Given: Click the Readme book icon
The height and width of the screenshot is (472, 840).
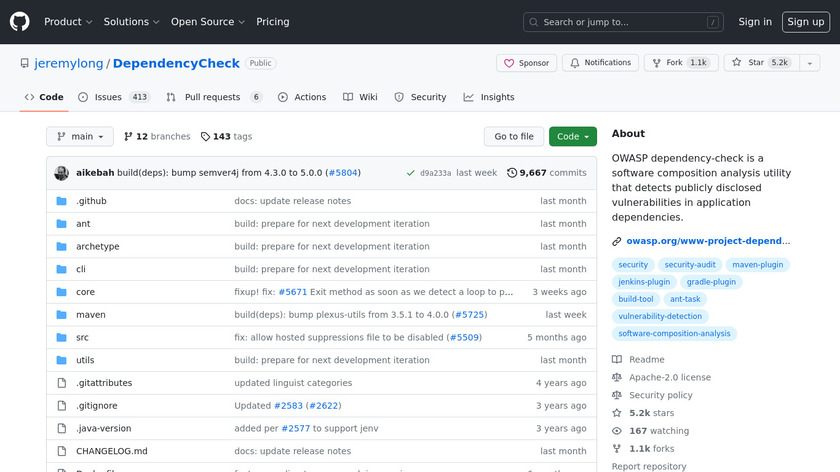Looking at the screenshot, I should (x=617, y=359).
